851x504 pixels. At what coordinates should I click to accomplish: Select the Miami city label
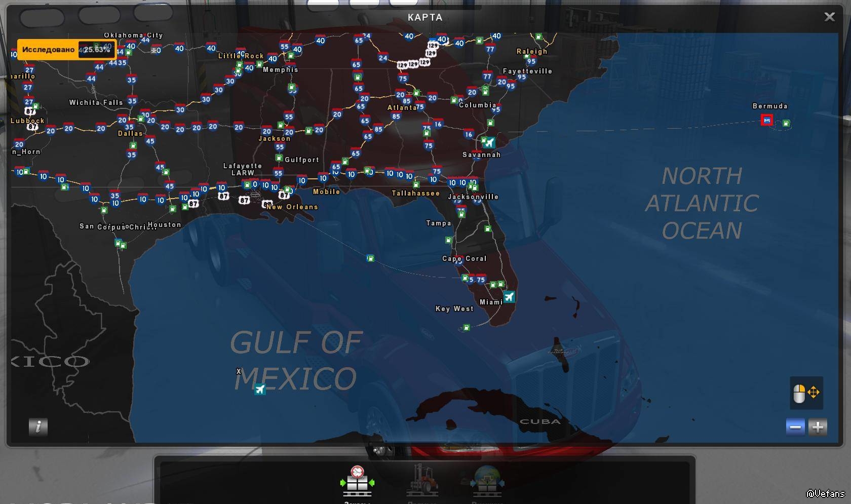tap(491, 302)
